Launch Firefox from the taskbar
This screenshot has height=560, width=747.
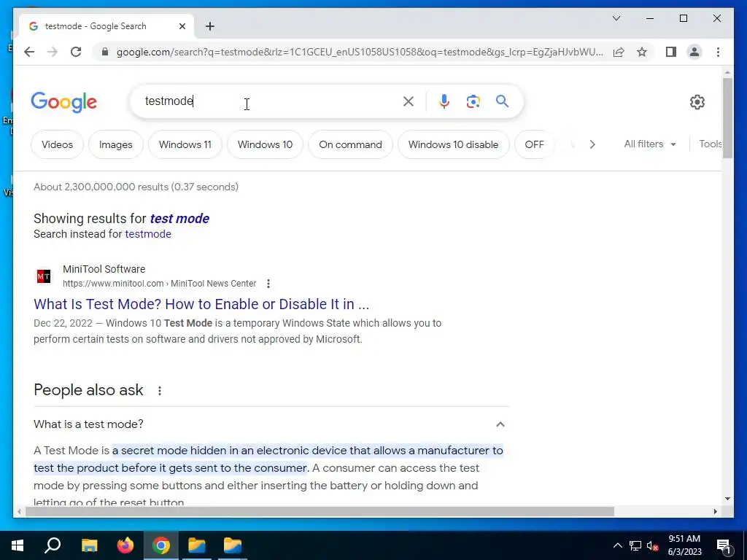125,545
